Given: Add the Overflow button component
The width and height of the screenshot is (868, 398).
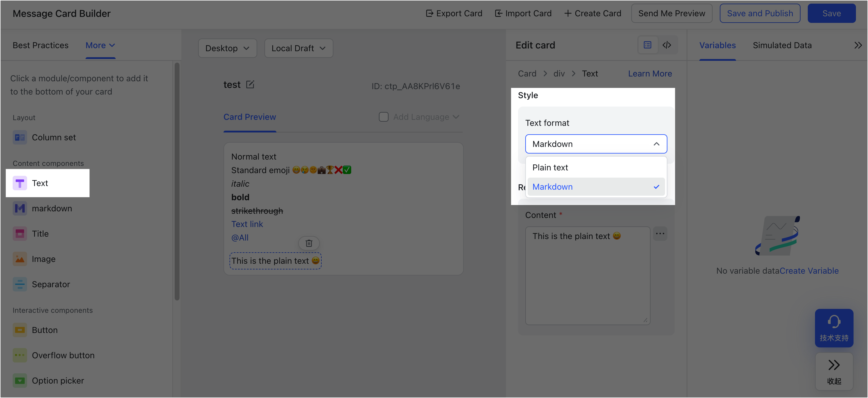Looking at the screenshot, I should point(54,355).
